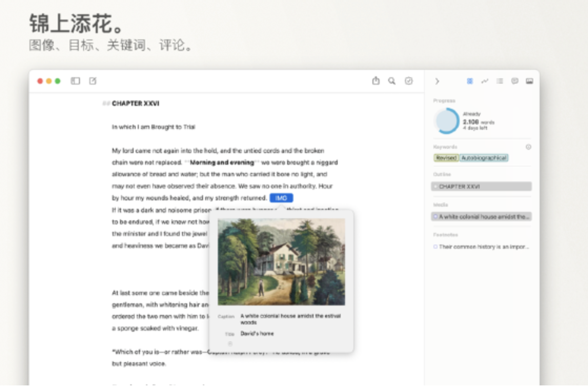
Task: Open the share/export icon
Action: pos(376,80)
